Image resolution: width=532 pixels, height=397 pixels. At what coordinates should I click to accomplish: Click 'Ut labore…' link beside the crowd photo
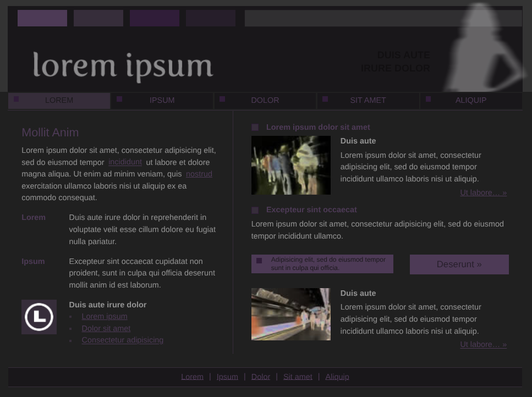click(x=483, y=193)
